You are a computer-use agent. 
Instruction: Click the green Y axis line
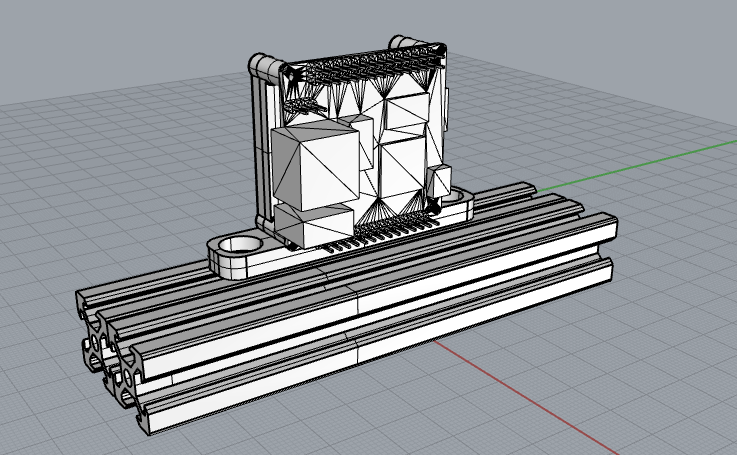(x=635, y=165)
